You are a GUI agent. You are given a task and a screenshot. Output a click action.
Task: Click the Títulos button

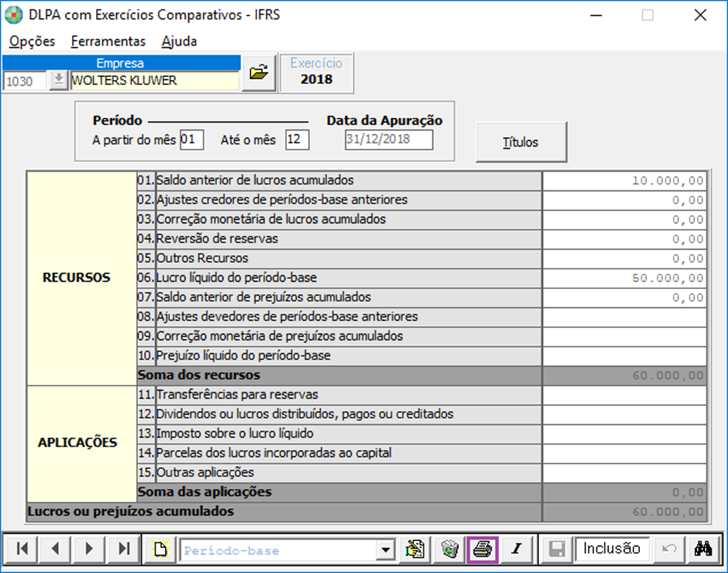[521, 142]
